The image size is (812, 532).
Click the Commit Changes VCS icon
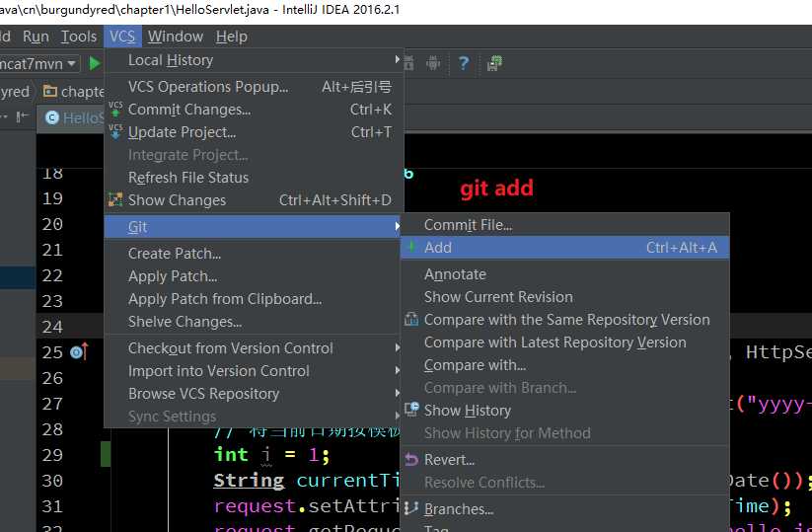(x=115, y=109)
